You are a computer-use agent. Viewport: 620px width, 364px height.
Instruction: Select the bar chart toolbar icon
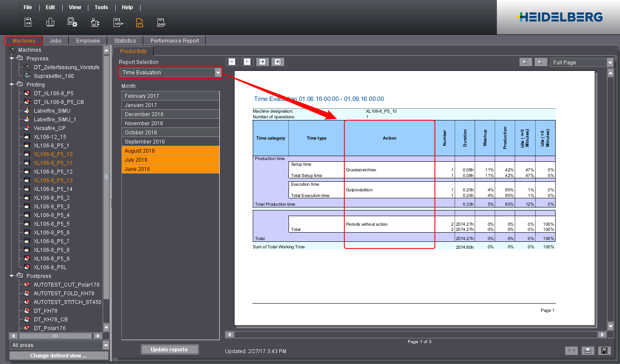pos(50,22)
